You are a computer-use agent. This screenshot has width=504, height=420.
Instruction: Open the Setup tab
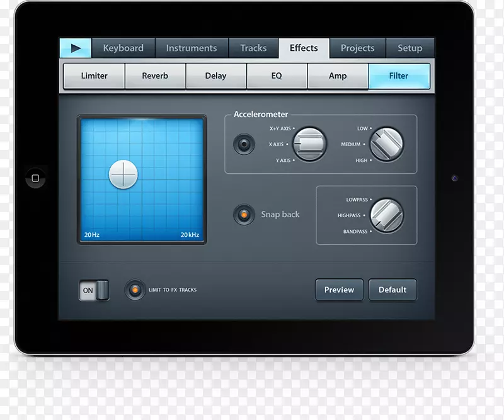click(409, 48)
